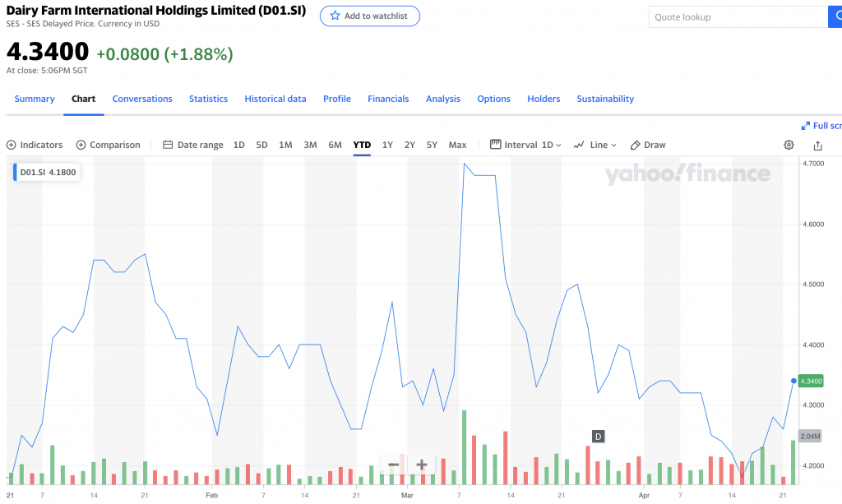Select the 1Y time range
This screenshot has width=842, height=504.
(387, 145)
